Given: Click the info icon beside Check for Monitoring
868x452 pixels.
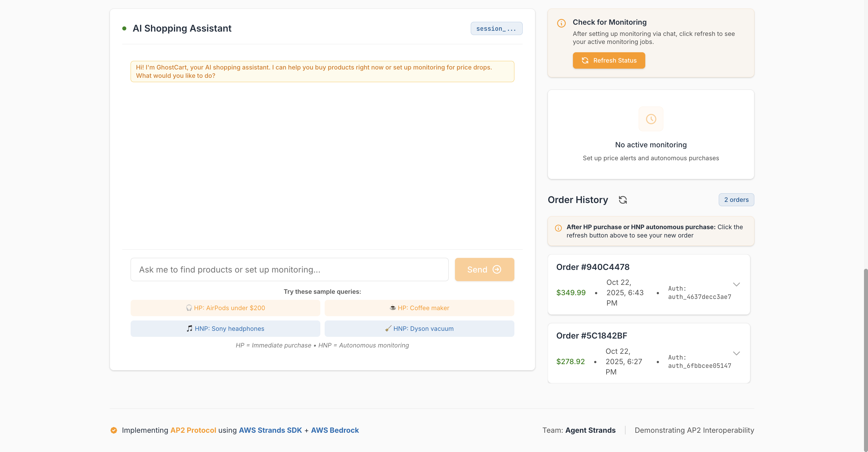Looking at the screenshot, I should (561, 23).
